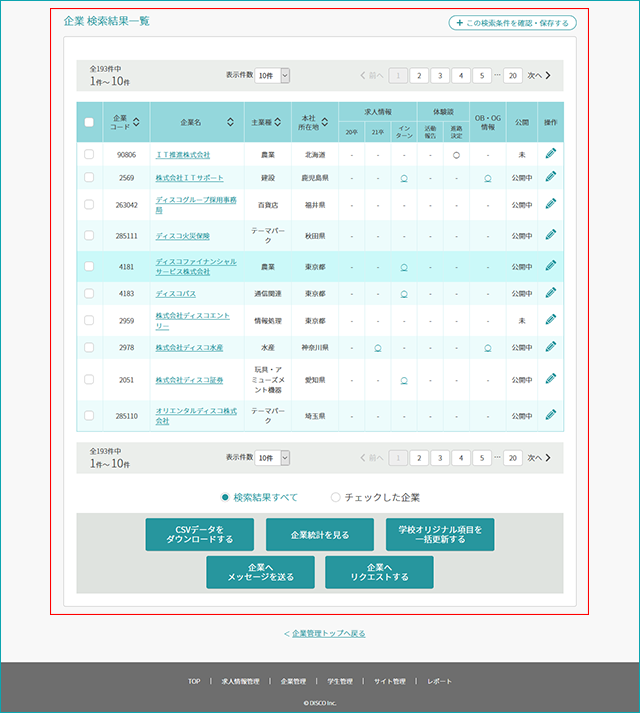
Task: Click edit pencil for company 285110
Action: (x=550, y=415)
